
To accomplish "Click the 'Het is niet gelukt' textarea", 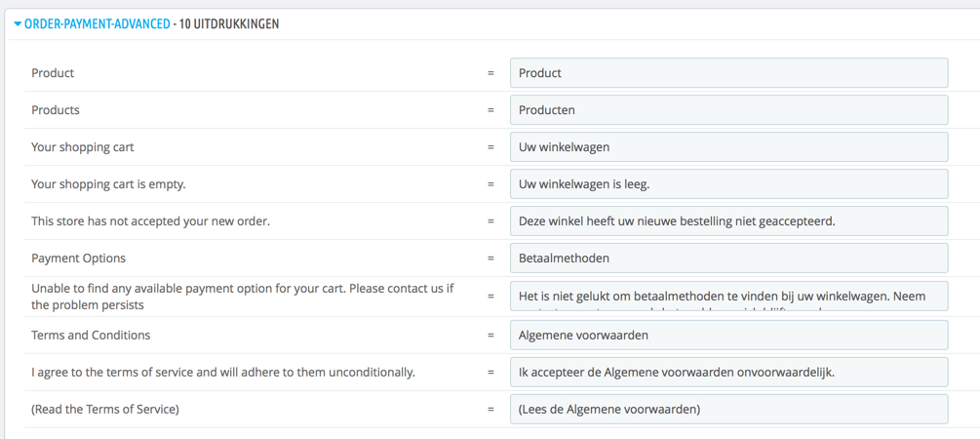I will click(728, 297).
